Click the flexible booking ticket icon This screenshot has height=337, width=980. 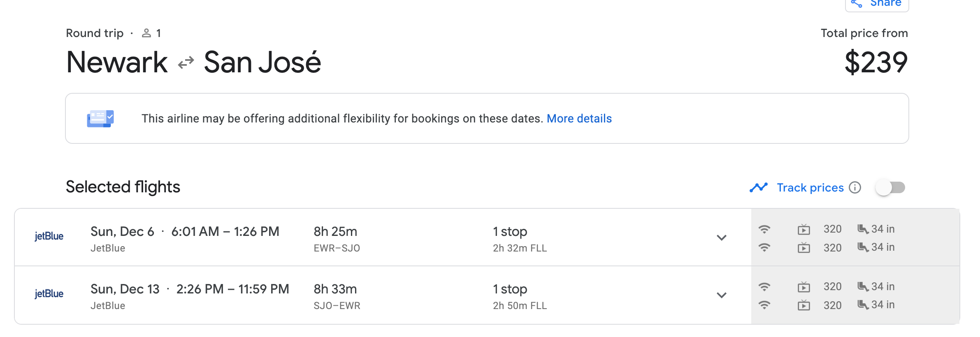pos(100,118)
